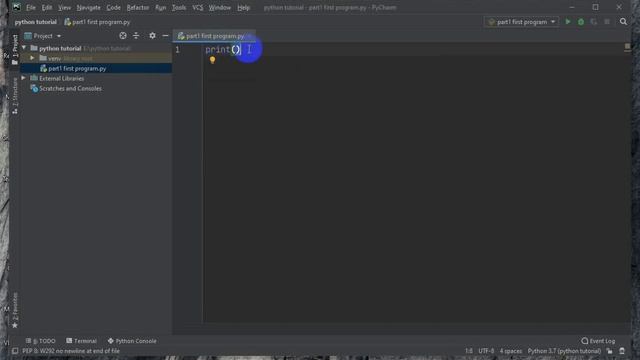Open the File menu

coord(31,7)
